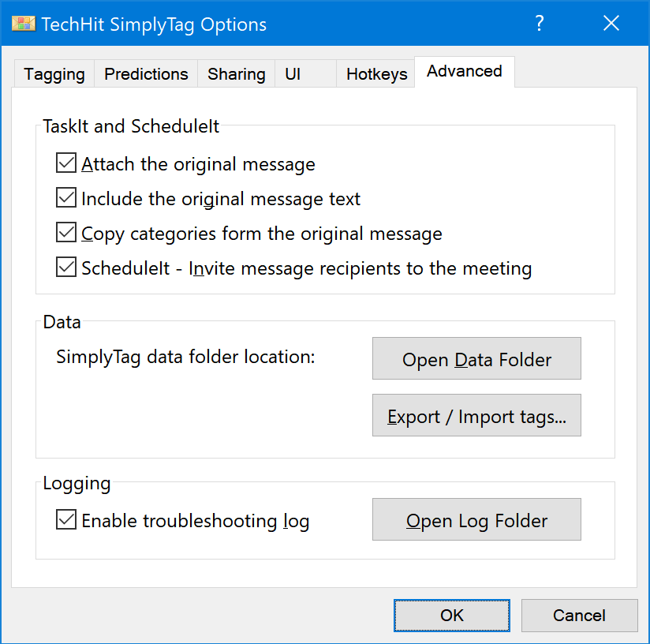The image size is (650, 644).
Task: Click the help question mark button
Action: 539,23
